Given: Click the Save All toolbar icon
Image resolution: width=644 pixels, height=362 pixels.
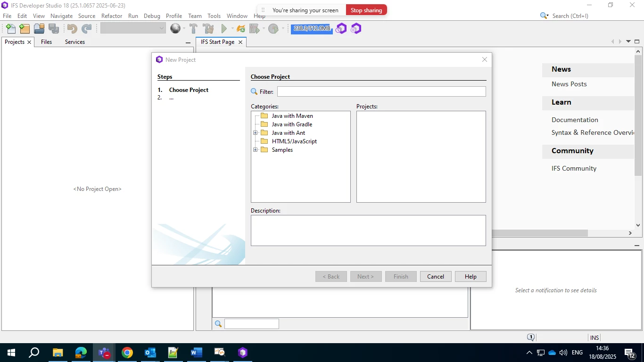Looking at the screenshot, I should (54, 29).
